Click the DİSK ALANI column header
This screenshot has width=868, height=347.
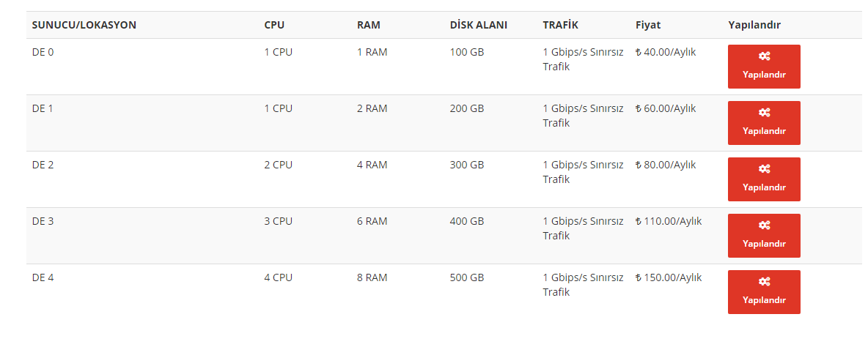click(478, 25)
